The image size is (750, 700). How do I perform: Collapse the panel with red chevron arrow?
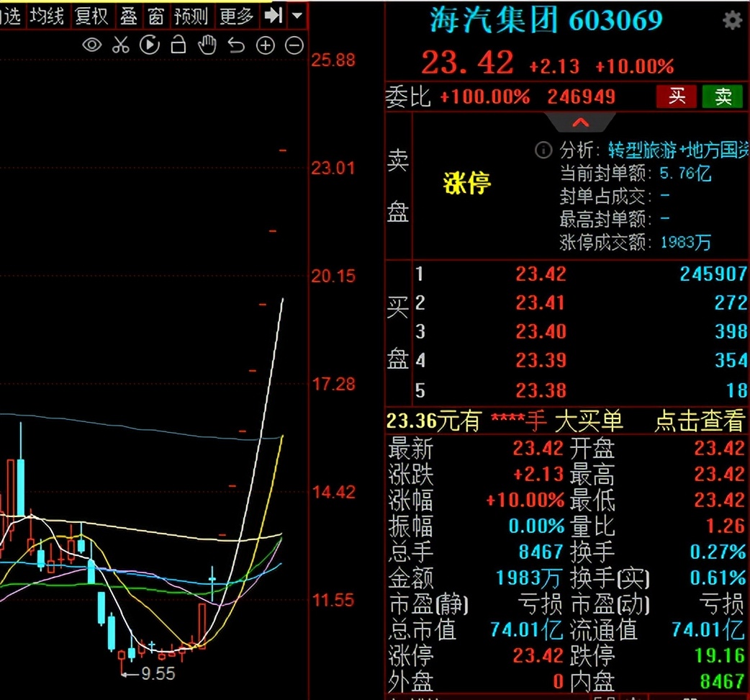coord(581,122)
